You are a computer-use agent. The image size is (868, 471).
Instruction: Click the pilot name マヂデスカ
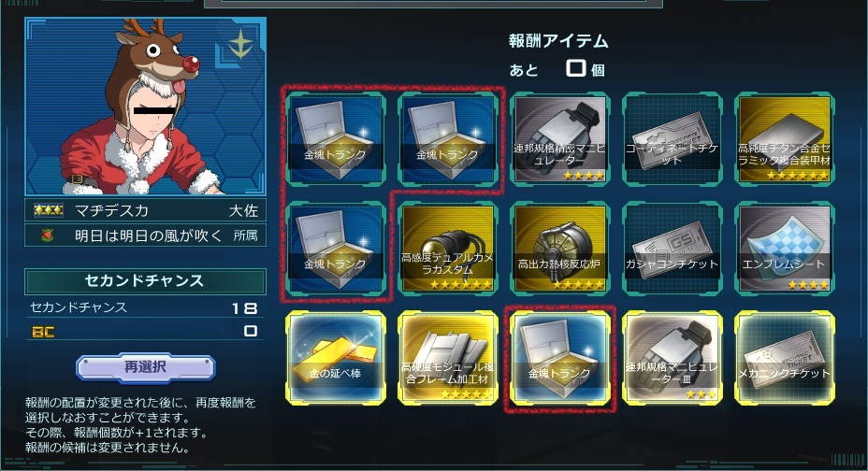(112, 210)
